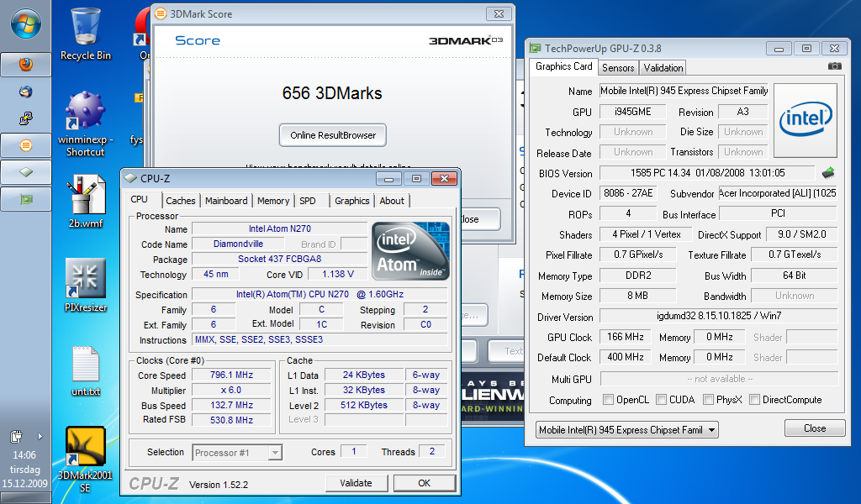
Task: Click the Validate button in CPU-Z
Action: (356, 483)
